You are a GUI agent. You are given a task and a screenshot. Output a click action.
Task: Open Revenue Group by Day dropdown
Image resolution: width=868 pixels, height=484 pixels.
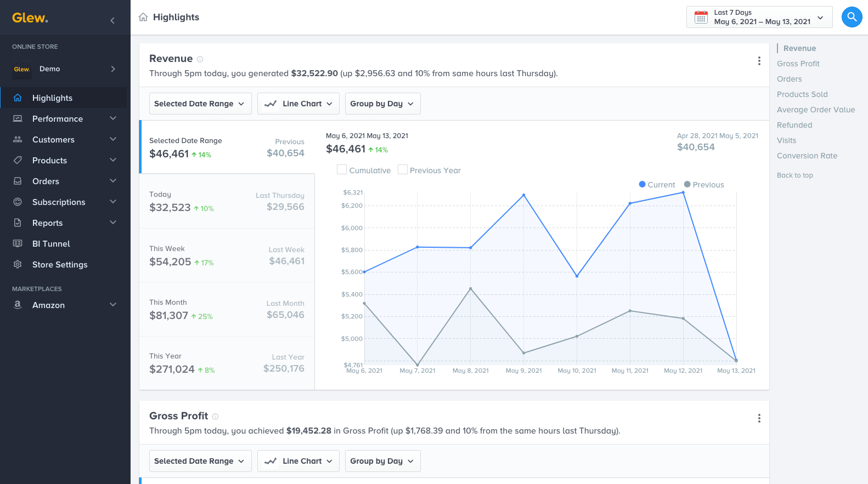[383, 104]
